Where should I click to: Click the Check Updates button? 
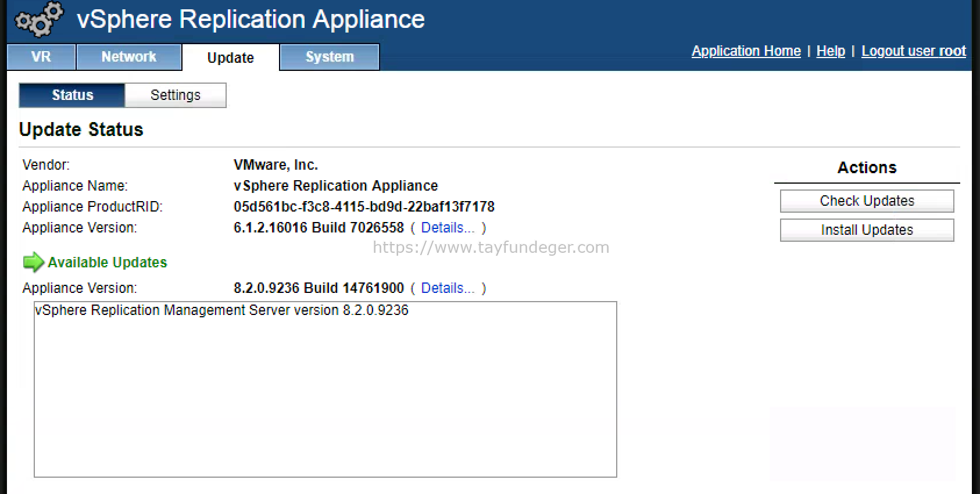point(867,201)
